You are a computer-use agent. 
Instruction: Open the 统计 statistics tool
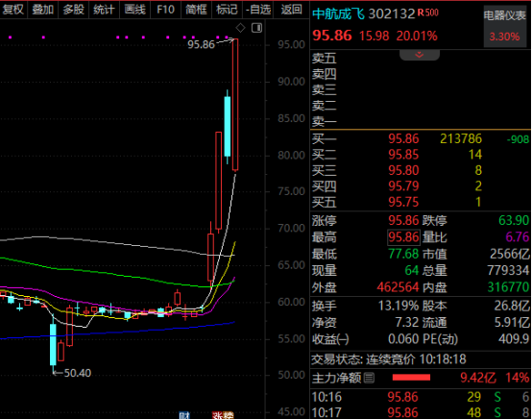[104, 10]
